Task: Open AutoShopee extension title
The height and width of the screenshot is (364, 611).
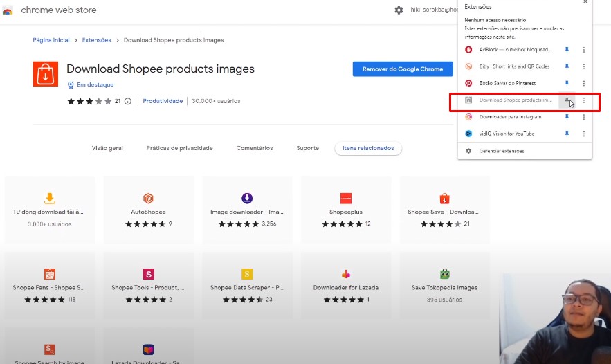Action: click(x=148, y=212)
